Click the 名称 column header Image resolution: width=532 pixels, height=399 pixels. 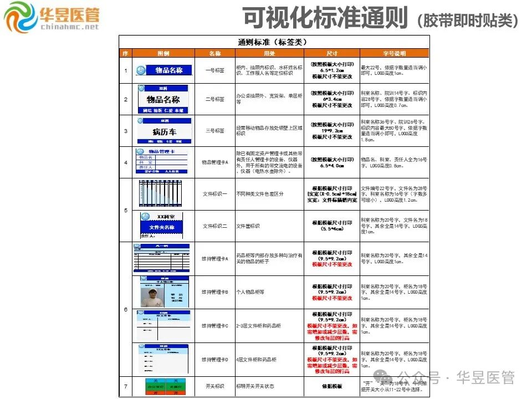215,53
